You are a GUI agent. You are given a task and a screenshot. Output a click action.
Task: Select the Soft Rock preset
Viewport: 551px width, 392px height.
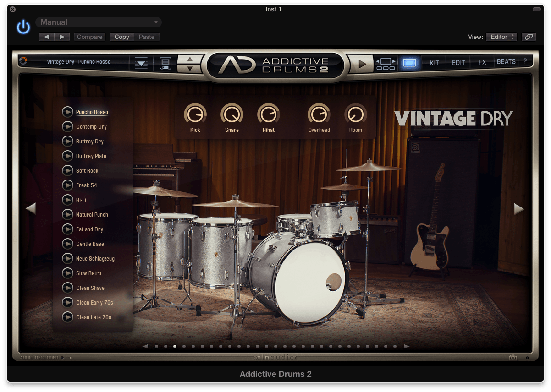point(88,170)
